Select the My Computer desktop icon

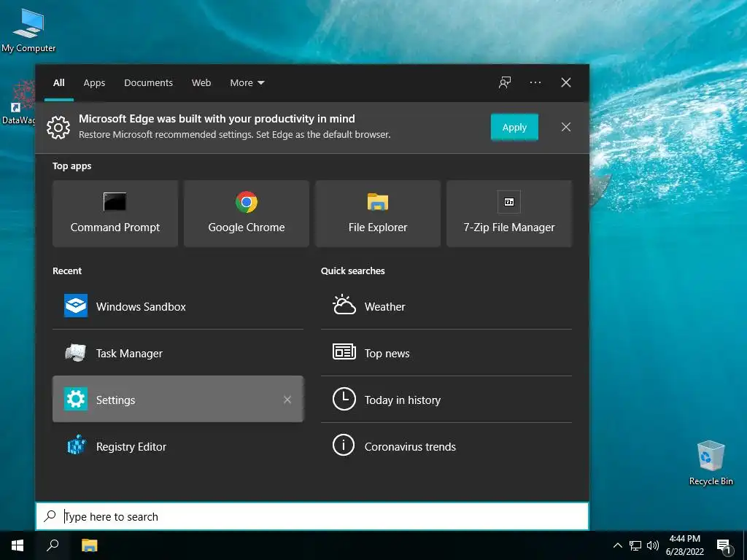coord(28,31)
